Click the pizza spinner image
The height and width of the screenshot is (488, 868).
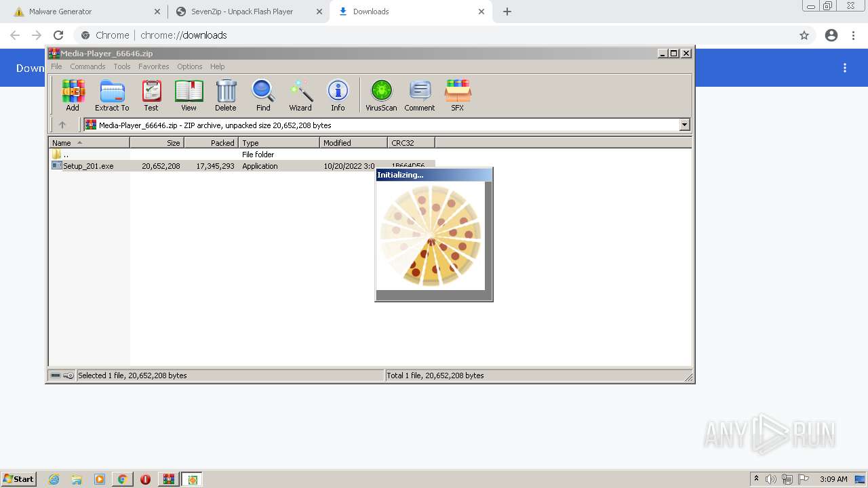(x=431, y=235)
